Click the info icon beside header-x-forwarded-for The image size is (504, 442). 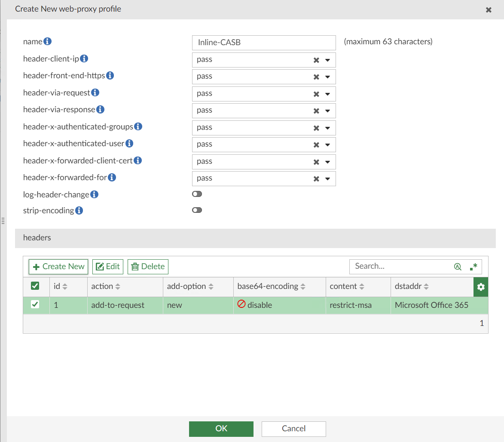coord(112,177)
